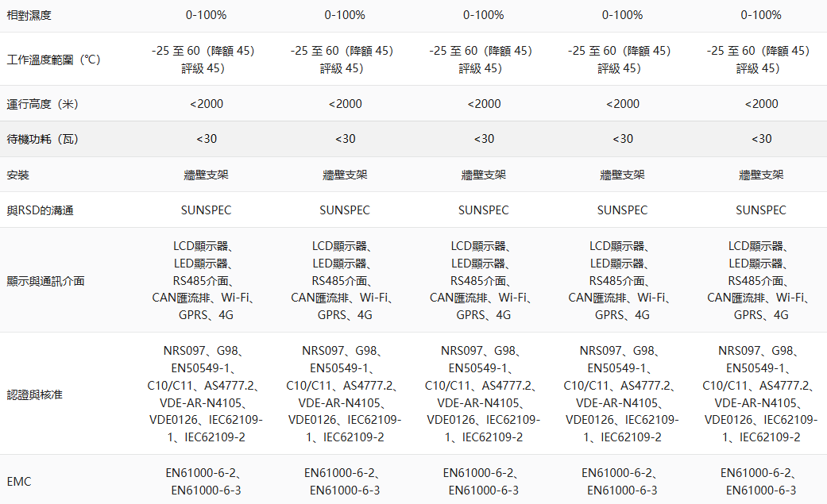Click the 0-100% value in first data column
Image resolution: width=827 pixels, height=504 pixels.
click(206, 15)
